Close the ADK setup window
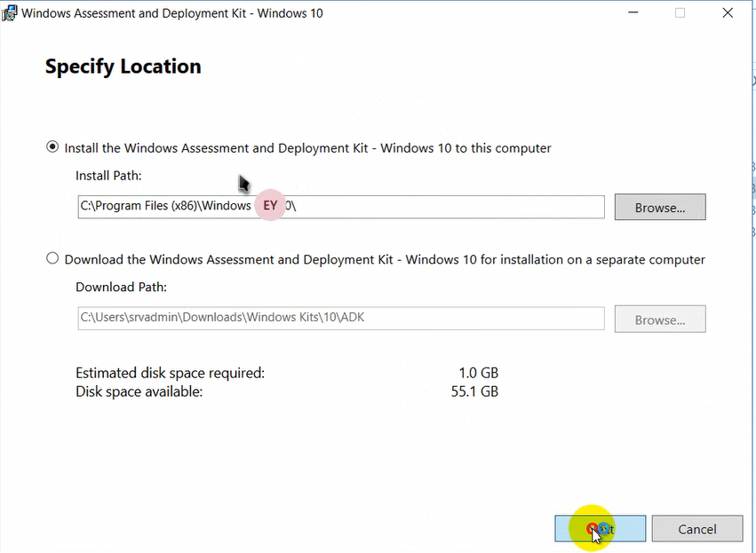The image size is (756, 553). 728,13
